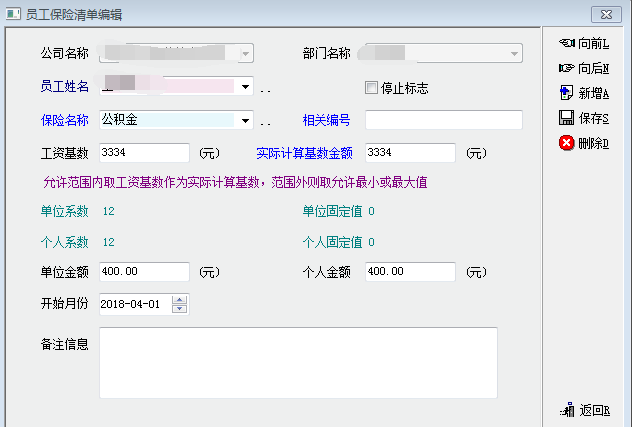Open the 员工姓名 dropdown list
The width and height of the screenshot is (632, 427).
(245, 87)
